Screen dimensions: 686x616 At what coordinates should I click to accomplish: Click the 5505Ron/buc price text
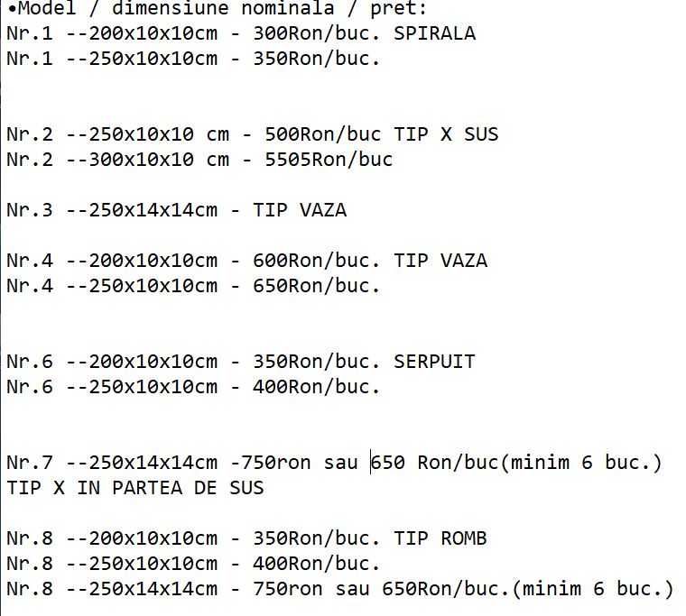(x=329, y=161)
